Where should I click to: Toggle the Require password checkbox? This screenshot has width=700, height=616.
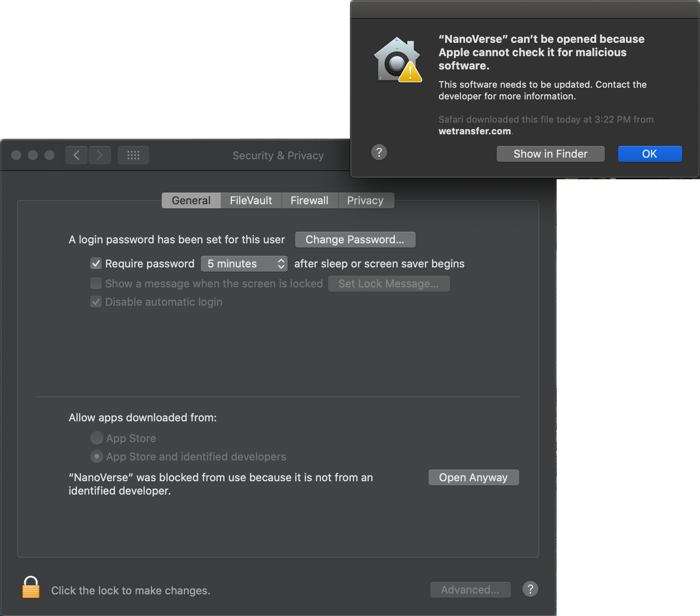[x=96, y=263]
